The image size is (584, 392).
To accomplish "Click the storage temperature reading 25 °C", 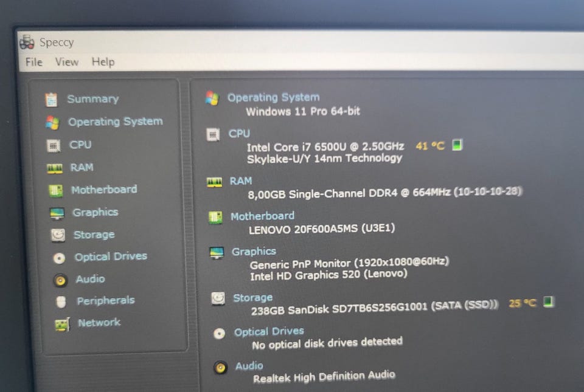I will 523,303.
